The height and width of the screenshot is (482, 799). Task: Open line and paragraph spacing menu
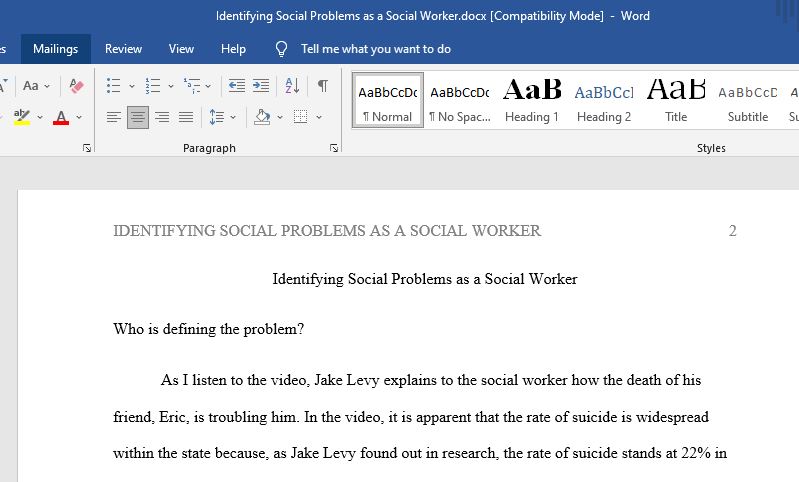coord(217,117)
